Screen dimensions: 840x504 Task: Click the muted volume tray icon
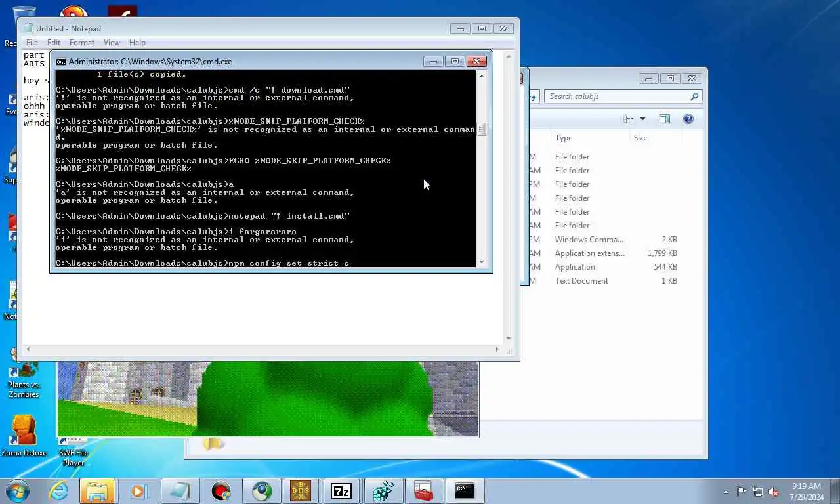coord(774,491)
